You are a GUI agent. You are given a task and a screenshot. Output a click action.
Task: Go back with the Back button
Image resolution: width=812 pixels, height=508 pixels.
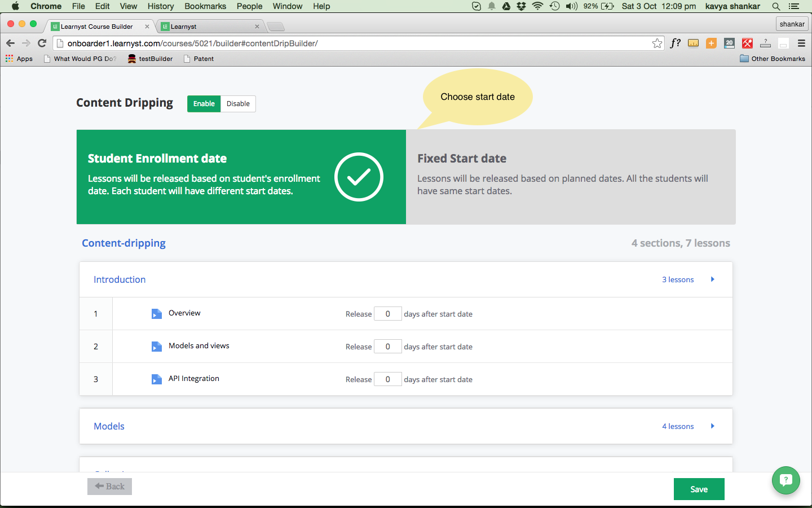pyautogui.click(x=109, y=487)
